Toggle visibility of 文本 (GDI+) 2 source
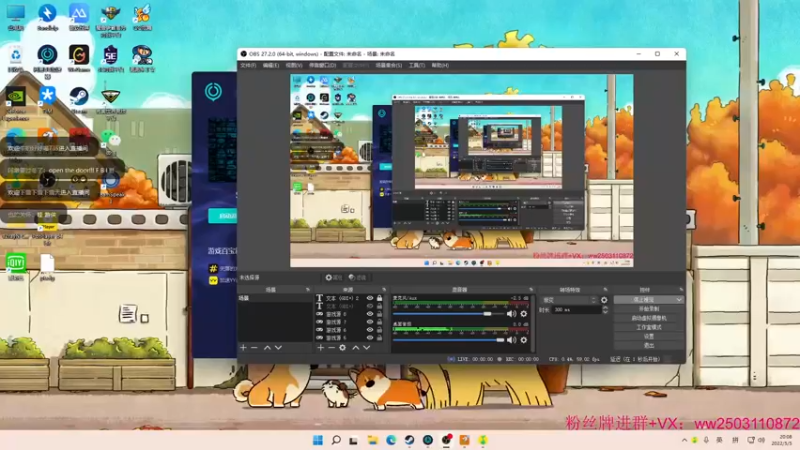This screenshot has height=450, width=800. click(x=370, y=298)
